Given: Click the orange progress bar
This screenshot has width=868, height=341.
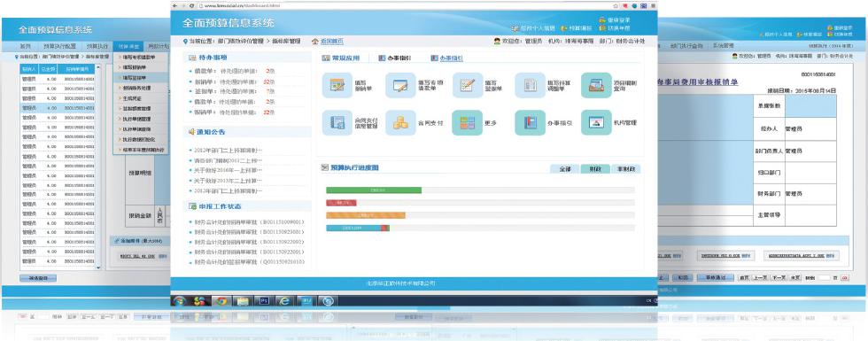Looking at the screenshot, I should point(365,215).
